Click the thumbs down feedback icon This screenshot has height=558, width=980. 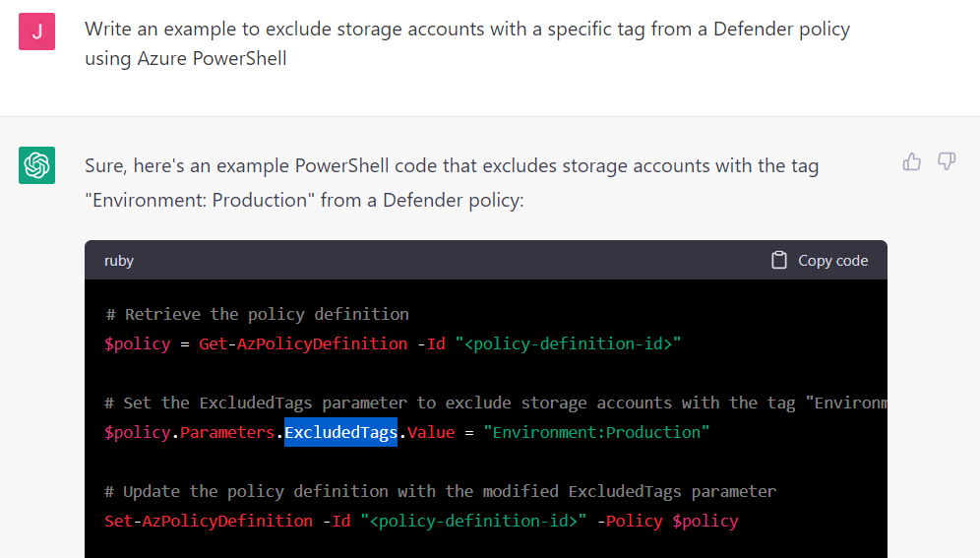(x=947, y=161)
